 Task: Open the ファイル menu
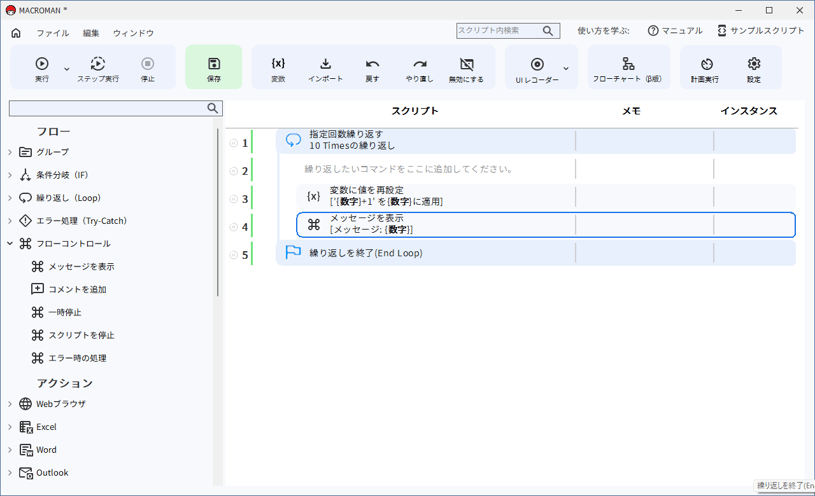(52, 33)
